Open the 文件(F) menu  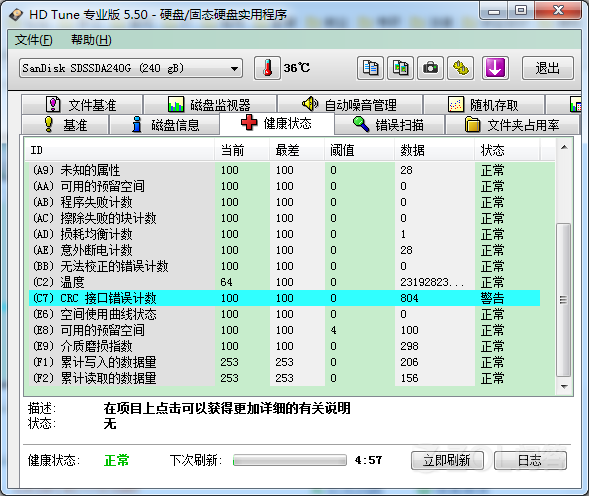pos(33,40)
